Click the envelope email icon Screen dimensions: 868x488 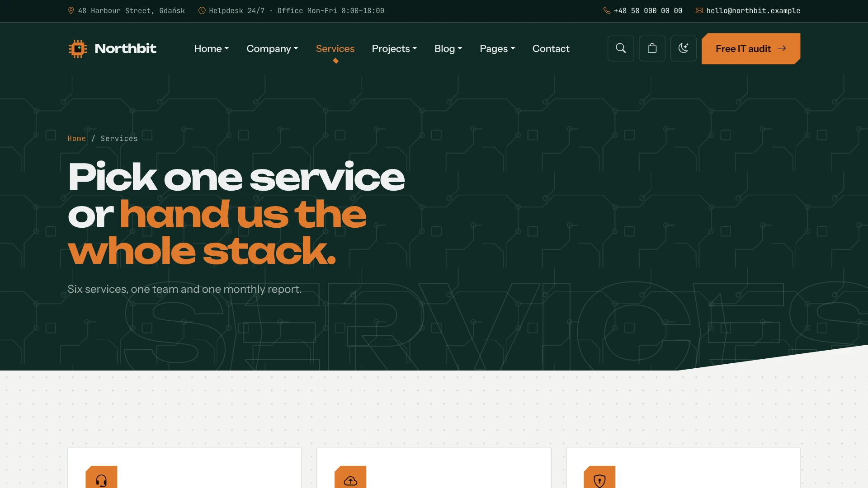[699, 10]
